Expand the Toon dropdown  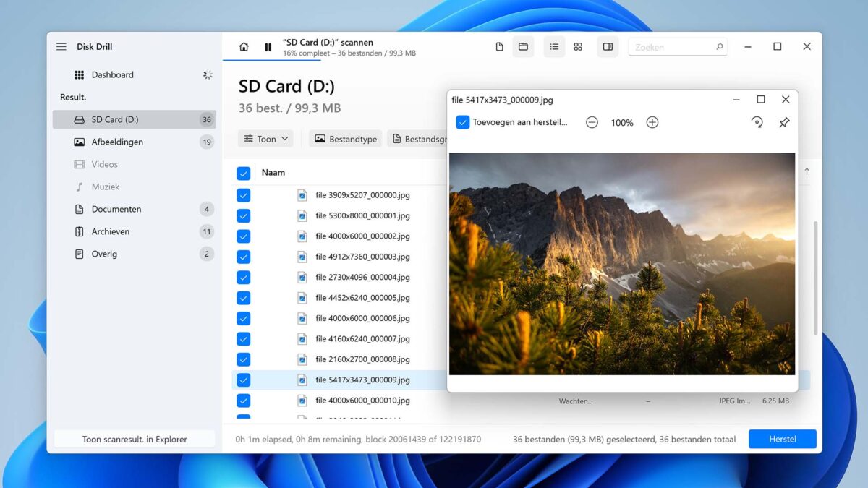265,139
